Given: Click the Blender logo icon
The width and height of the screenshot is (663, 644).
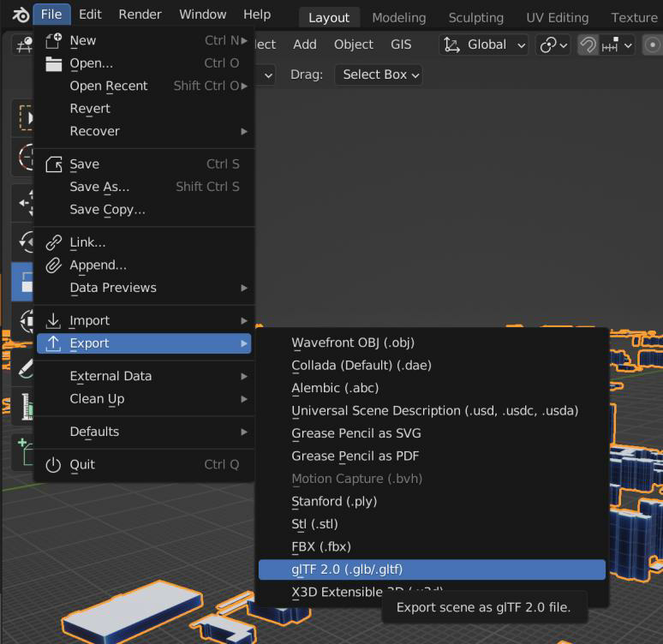Looking at the screenshot, I should [21, 15].
